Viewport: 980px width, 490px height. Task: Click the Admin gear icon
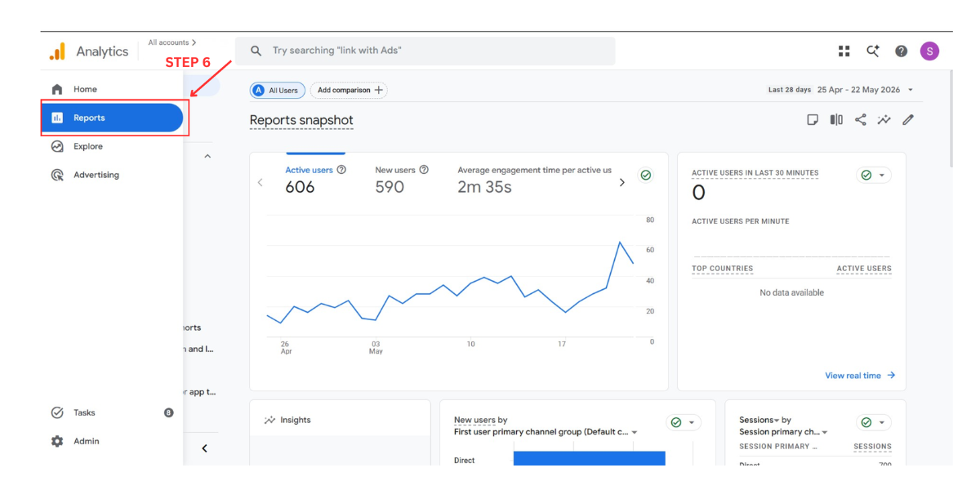pos(57,441)
